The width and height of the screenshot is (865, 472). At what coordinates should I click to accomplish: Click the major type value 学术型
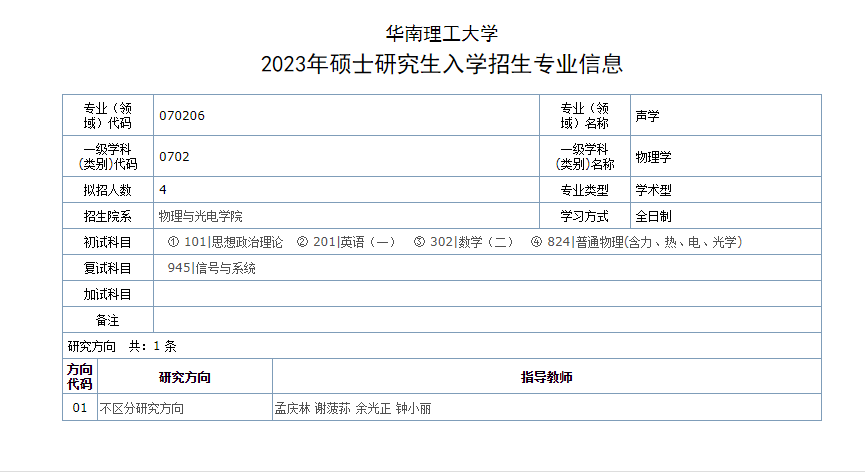tap(653, 190)
